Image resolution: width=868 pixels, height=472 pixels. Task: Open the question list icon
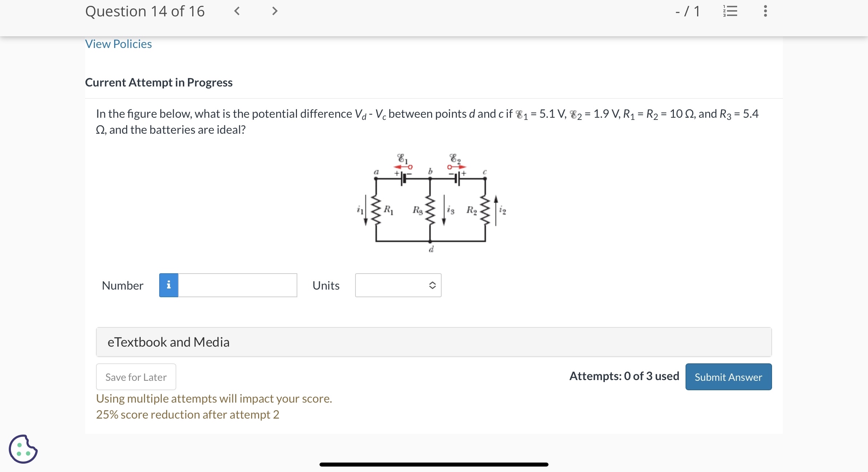pos(730,11)
